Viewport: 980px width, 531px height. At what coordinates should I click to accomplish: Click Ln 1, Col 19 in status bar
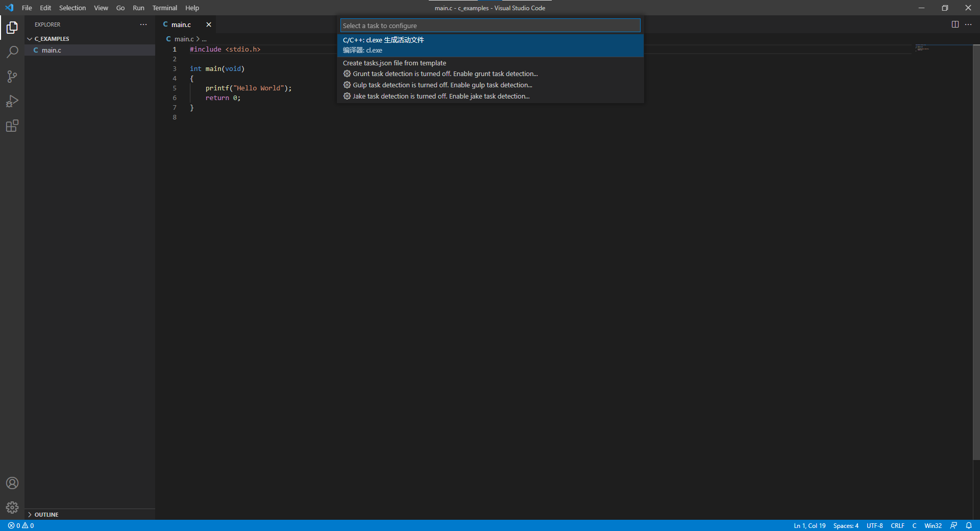[810, 525]
